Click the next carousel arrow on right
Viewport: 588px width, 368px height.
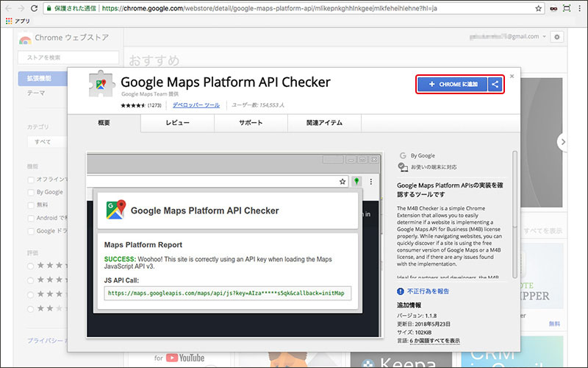click(562, 142)
